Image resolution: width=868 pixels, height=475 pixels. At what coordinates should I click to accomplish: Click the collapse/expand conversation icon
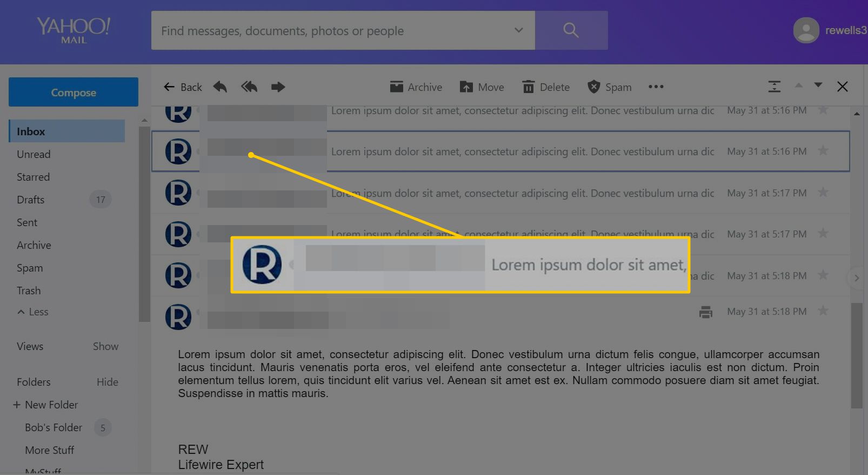(x=774, y=87)
